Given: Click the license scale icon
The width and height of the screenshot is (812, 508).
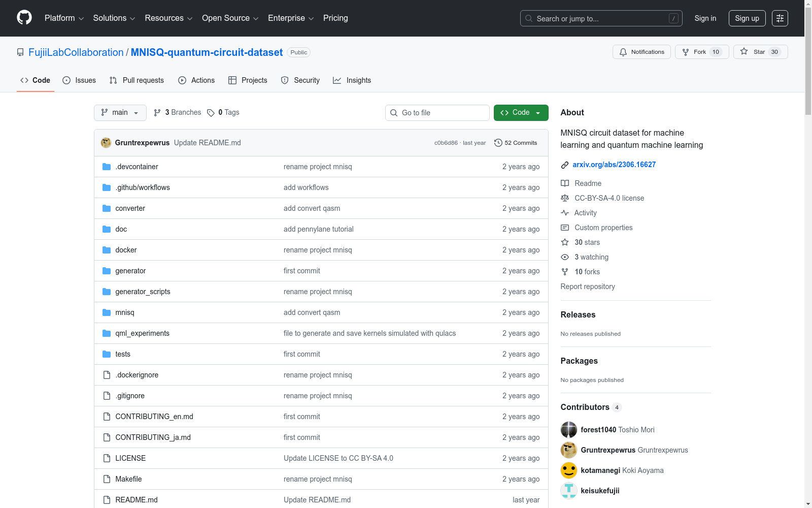Looking at the screenshot, I should 565,198.
